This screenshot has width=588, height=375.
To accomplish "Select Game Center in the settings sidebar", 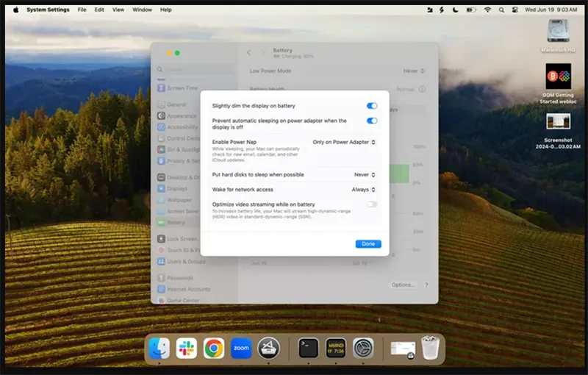I will [x=195, y=300].
